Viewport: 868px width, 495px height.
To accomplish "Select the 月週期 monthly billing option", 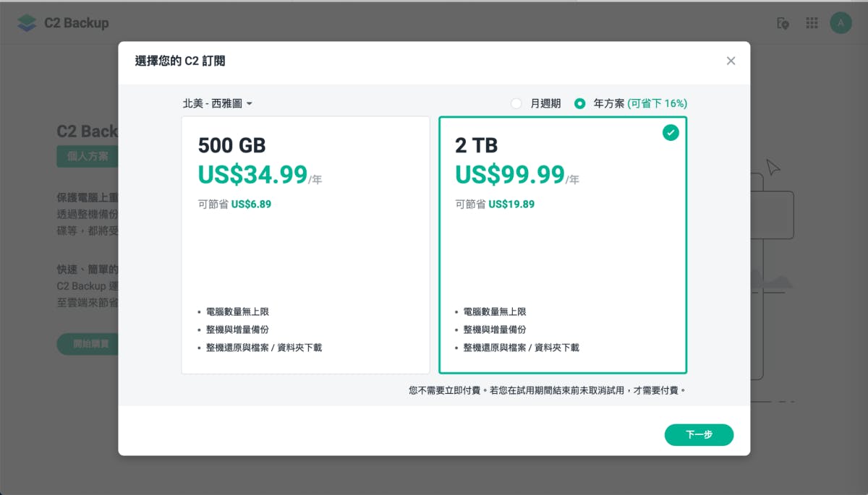I will coord(516,103).
